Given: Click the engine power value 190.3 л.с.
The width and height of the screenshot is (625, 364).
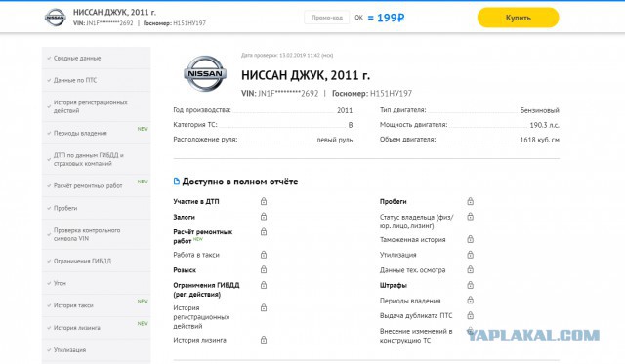Looking at the screenshot, I should point(544,125).
